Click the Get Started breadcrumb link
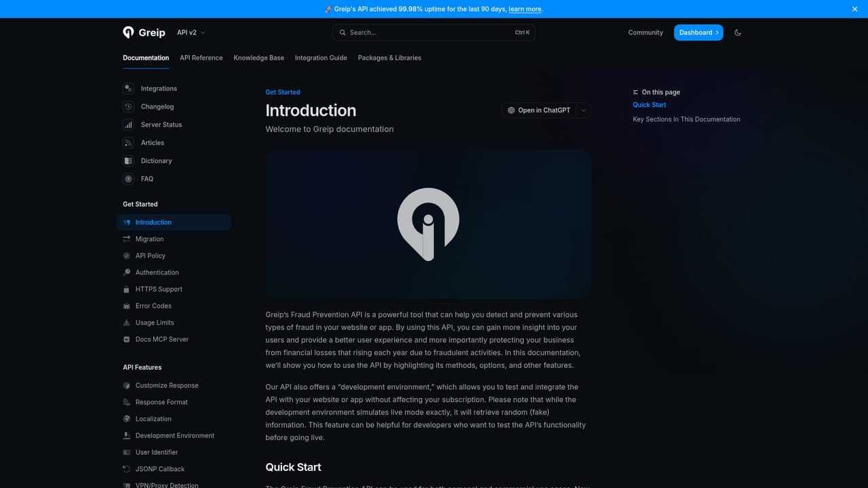 tap(283, 92)
